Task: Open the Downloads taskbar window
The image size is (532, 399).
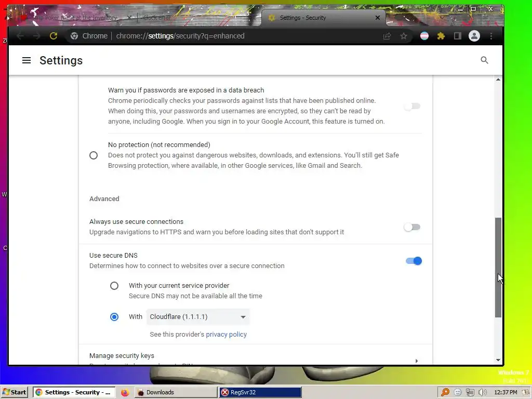Action: [x=176, y=392]
